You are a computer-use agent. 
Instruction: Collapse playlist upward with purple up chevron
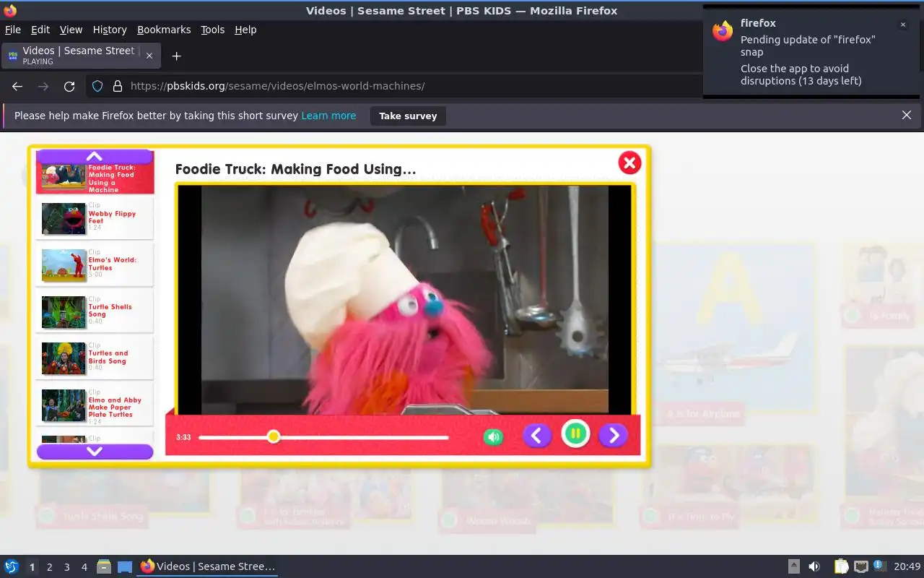(95, 156)
